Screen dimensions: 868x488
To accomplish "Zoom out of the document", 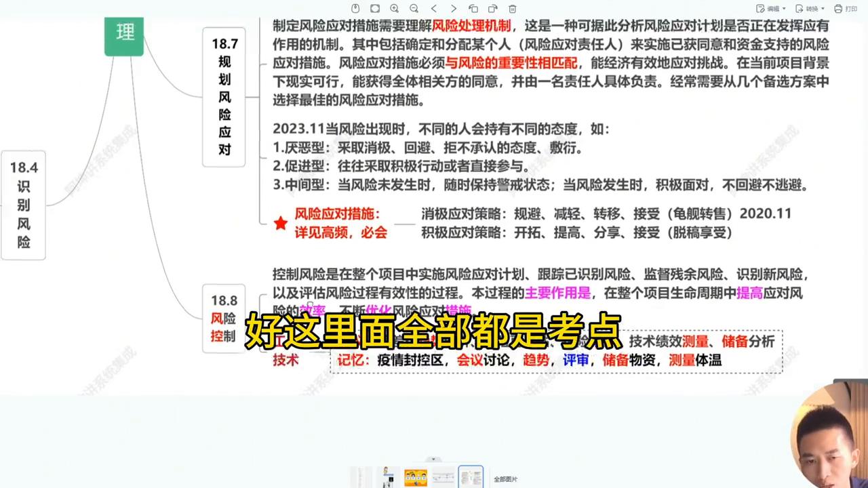I will tap(414, 9).
